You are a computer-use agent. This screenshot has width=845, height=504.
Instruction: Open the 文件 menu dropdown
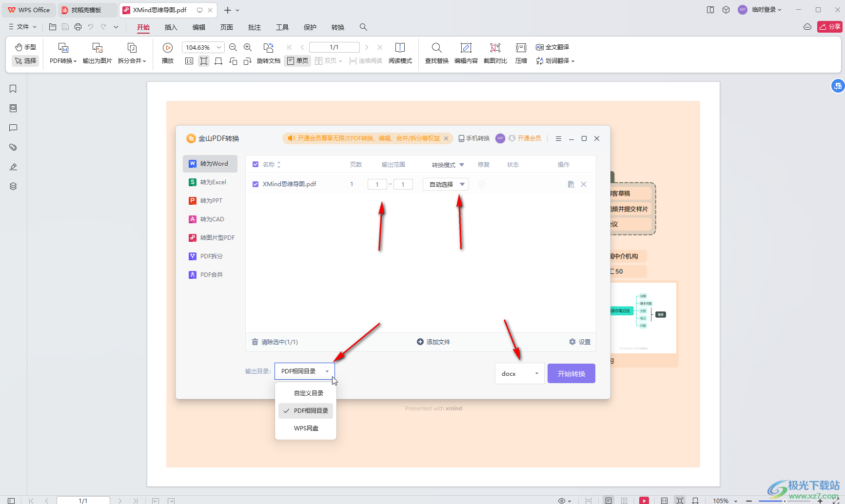tap(22, 27)
